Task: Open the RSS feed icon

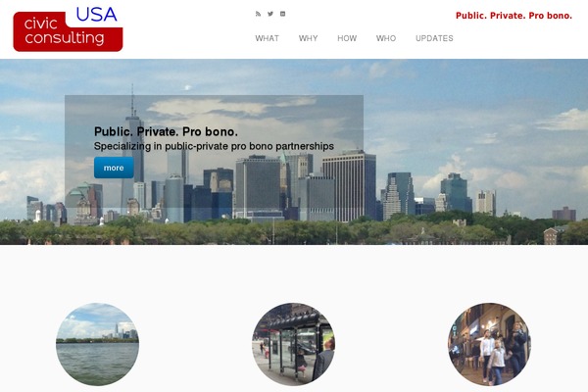Action: tap(258, 14)
